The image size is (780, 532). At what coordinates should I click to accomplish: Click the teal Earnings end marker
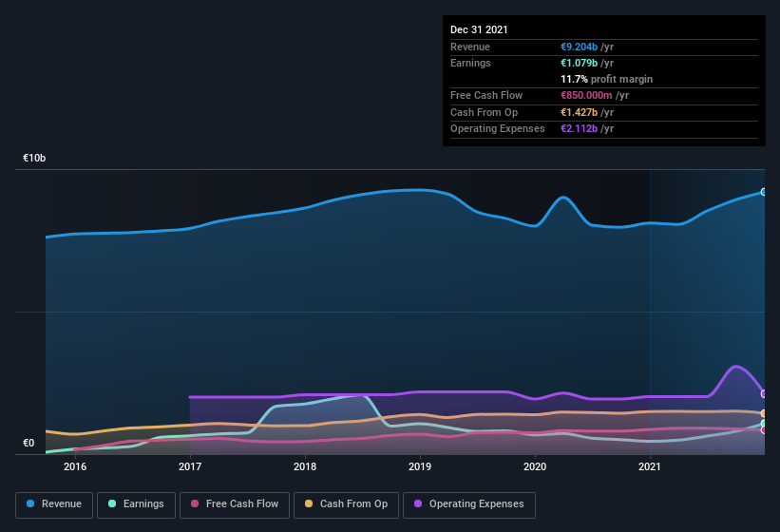(x=764, y=424)
